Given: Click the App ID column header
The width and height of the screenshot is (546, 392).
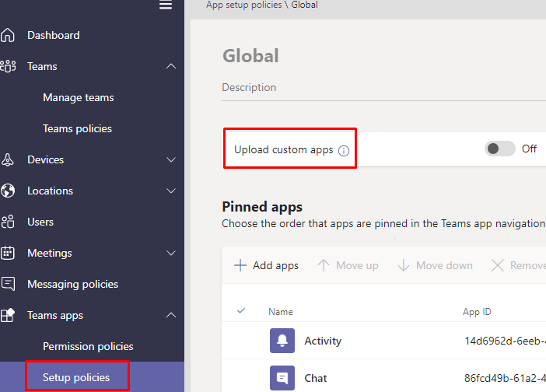Looking at the screenshot, I should click(x=477, y=312).
